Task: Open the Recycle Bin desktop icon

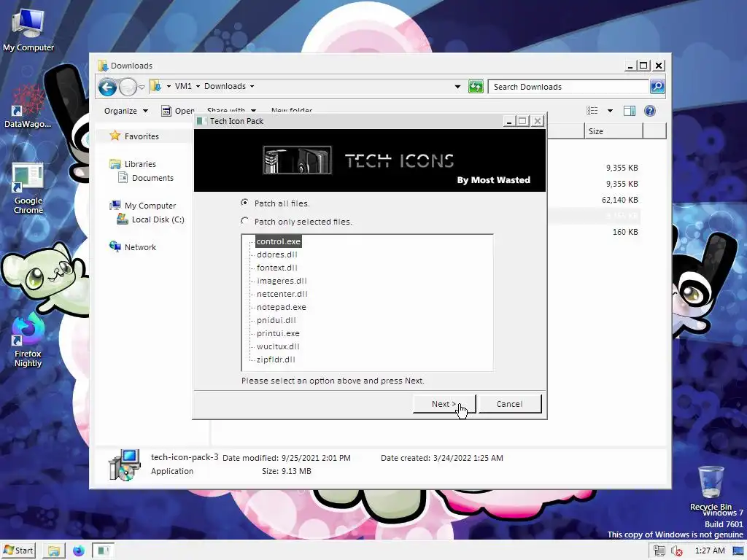Action: click(x=712, y=488)
